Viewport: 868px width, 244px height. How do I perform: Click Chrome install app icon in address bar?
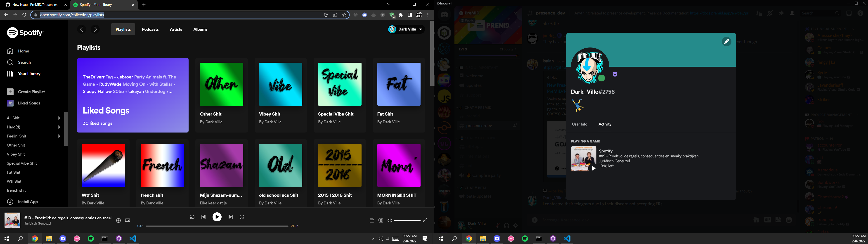pos(326,15)
